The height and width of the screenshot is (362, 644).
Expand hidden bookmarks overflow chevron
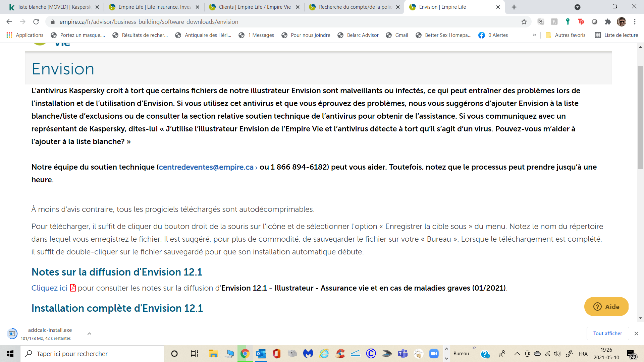[534, 35]
